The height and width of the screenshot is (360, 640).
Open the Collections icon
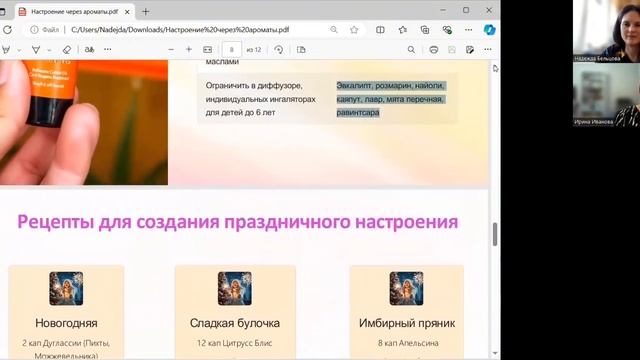click(x=425, y=30)
